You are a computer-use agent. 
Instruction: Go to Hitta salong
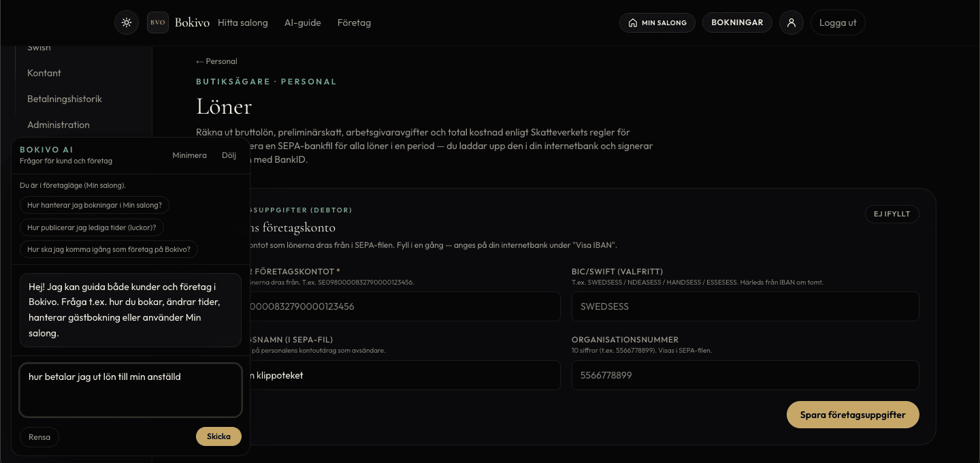(x=243, y=22)
